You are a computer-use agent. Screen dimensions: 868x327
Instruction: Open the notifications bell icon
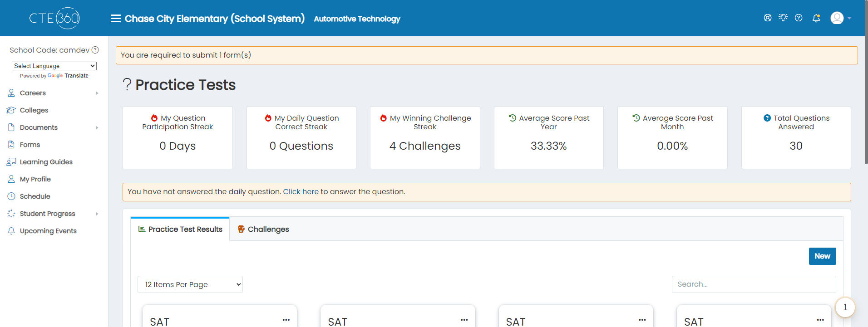click(x=816, y=18)
